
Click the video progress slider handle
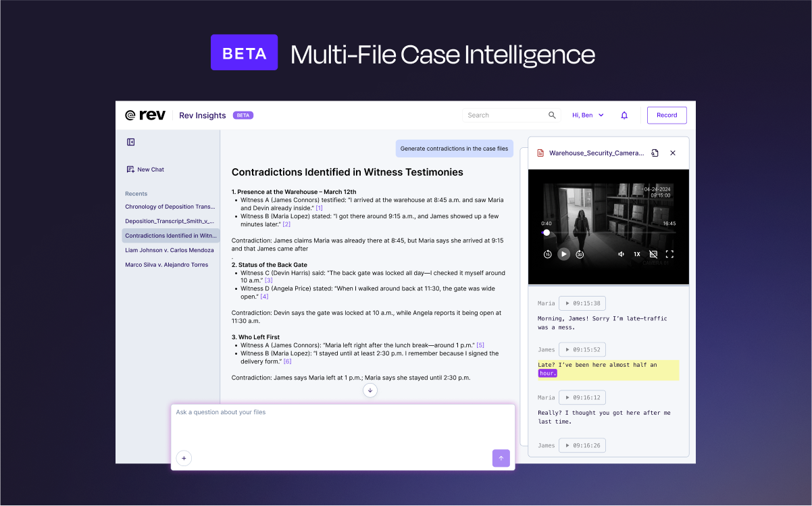[x=547, y=232]
